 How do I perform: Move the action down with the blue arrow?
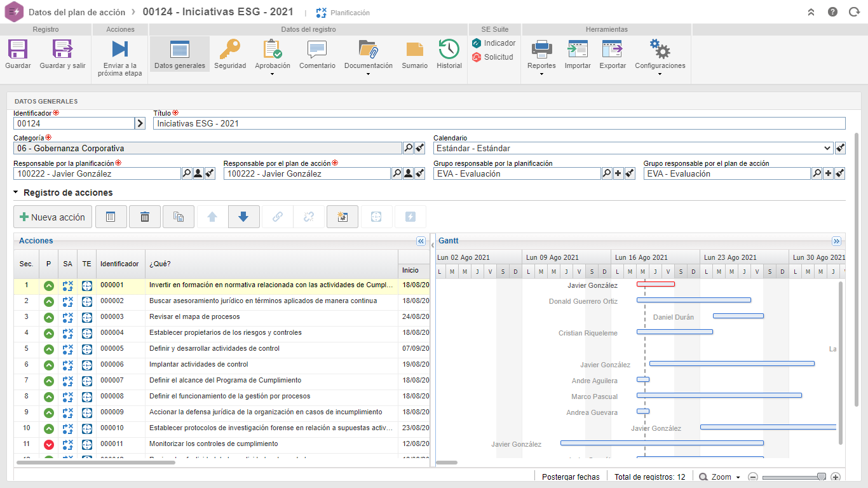[x=243, y=217]
